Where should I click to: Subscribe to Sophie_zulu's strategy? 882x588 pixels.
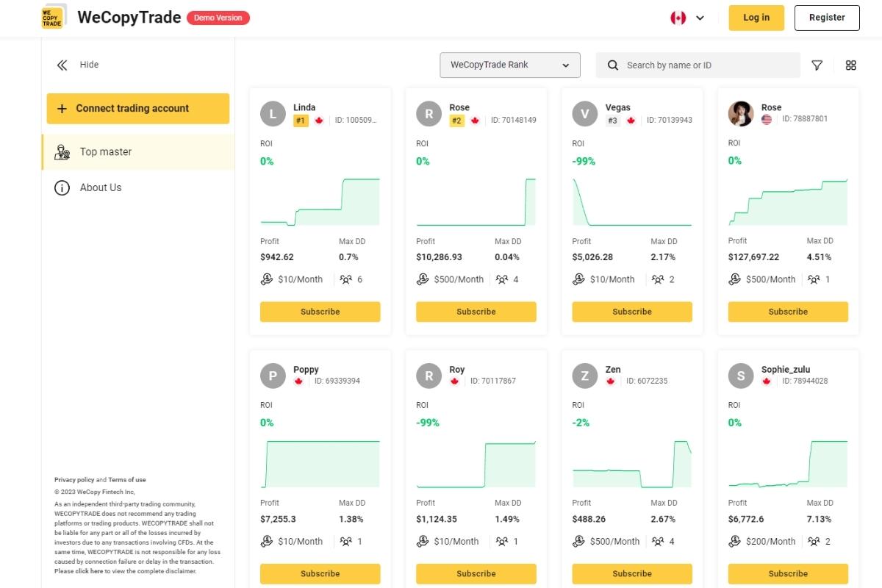788,573
